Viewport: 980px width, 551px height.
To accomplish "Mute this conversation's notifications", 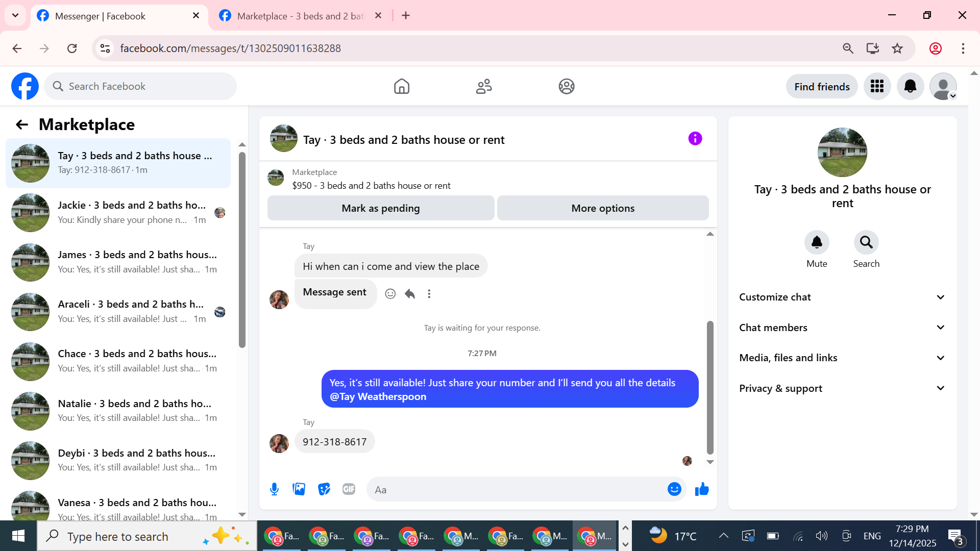I will [x=817, y=242].
